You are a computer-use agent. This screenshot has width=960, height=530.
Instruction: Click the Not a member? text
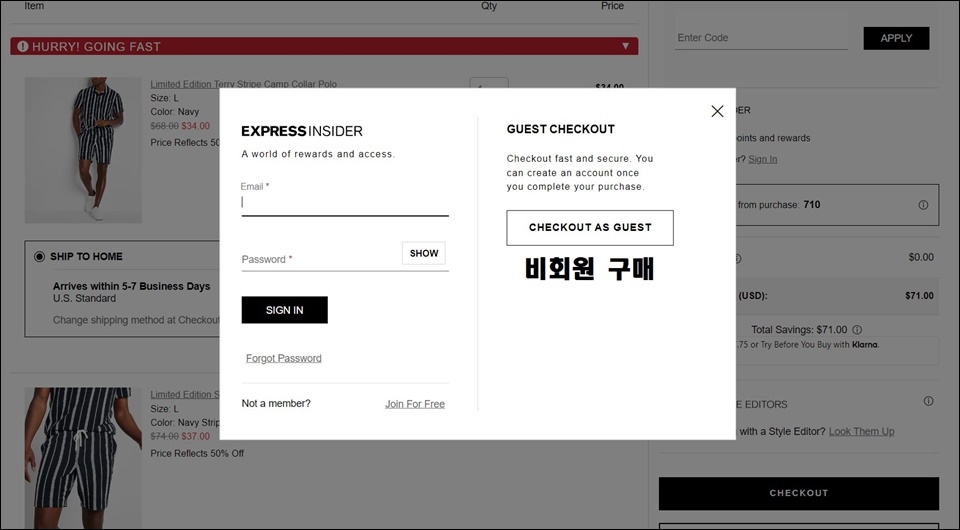click(276, 403)
